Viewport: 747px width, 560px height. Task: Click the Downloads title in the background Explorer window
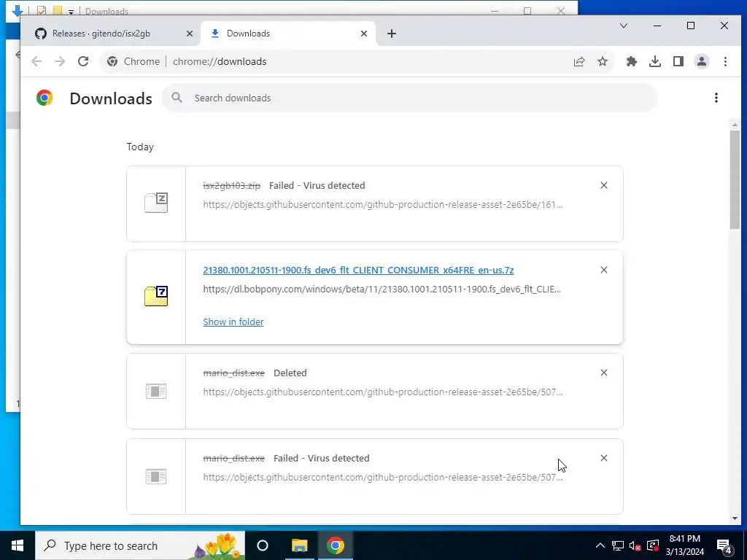[x=107, y=11]
